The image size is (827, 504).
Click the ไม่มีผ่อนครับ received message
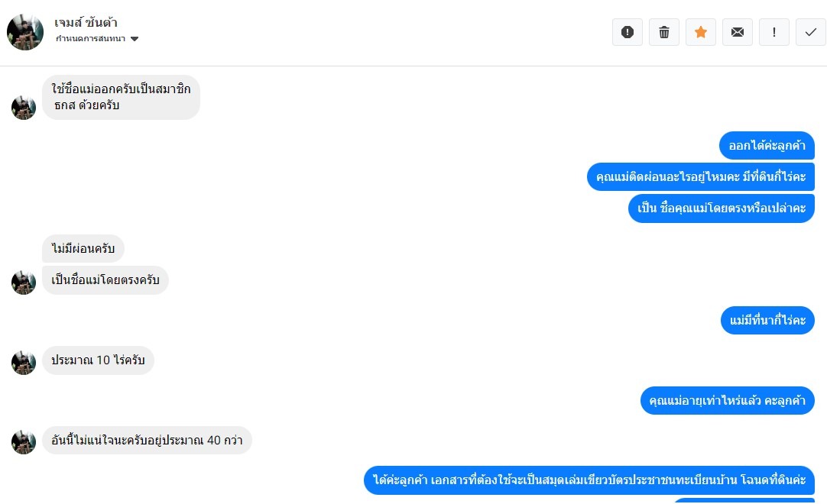(x=83, y=248)
